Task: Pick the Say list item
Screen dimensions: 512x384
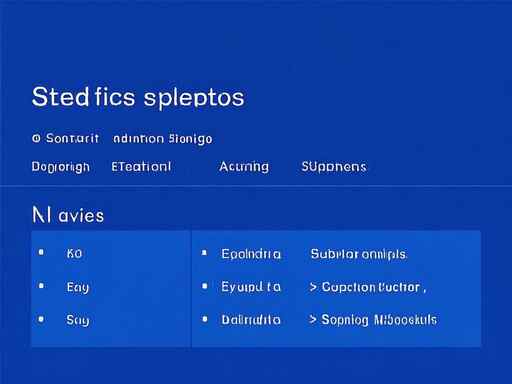Action: [x=78, y=320]
